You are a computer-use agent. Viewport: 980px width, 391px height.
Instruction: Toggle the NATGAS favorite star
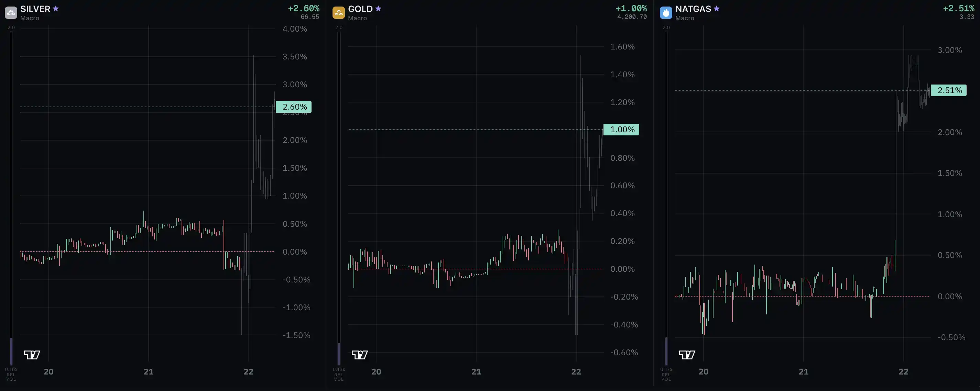[717, 8]
